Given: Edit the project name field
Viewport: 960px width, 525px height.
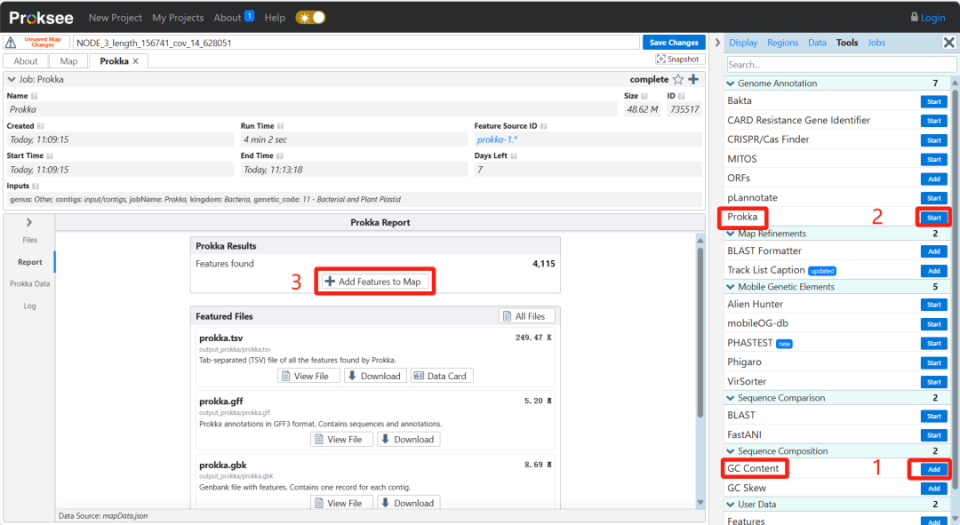Looking at the screenshot, I should tap(356, 43).
